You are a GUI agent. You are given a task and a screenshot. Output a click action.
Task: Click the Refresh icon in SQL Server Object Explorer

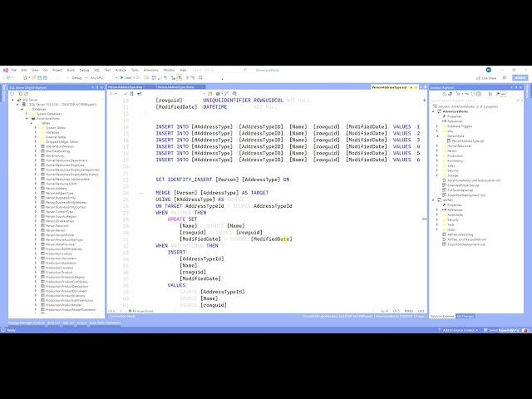12,94
